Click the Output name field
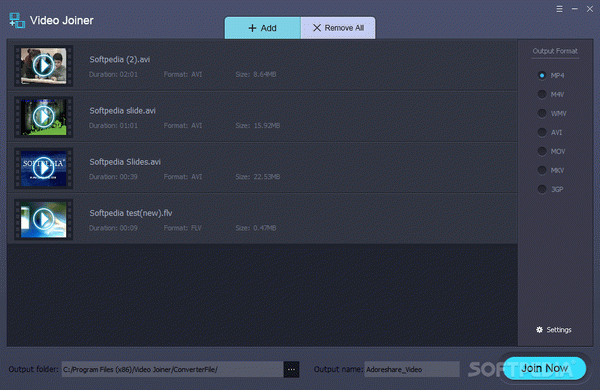 tap(412, 369)
